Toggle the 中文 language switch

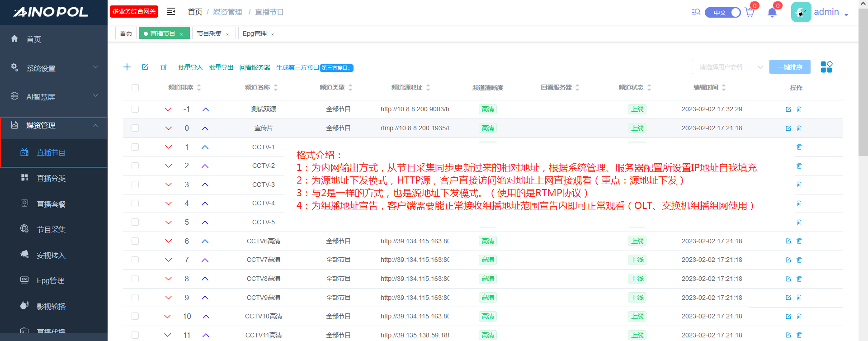(x=722, y=13)
